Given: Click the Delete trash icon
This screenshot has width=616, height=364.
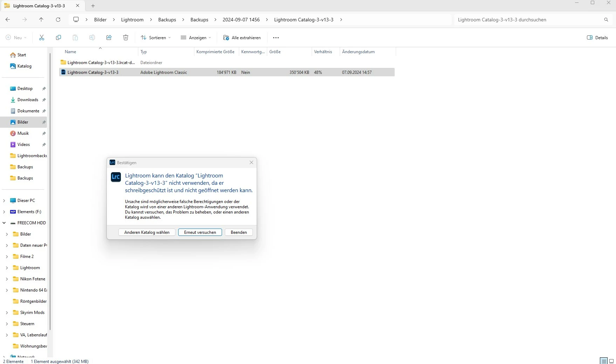Looking at the screenshot, I should pyautogui.click(x=126, y=37).
